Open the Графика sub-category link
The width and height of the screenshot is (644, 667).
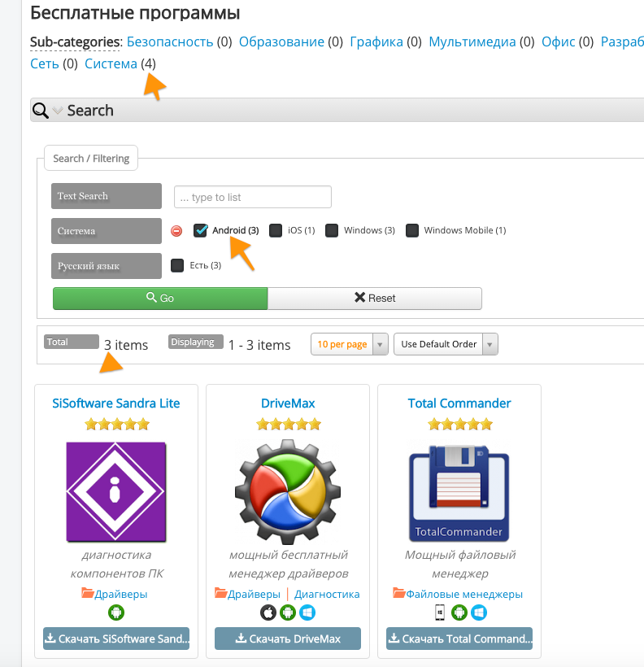376,41
